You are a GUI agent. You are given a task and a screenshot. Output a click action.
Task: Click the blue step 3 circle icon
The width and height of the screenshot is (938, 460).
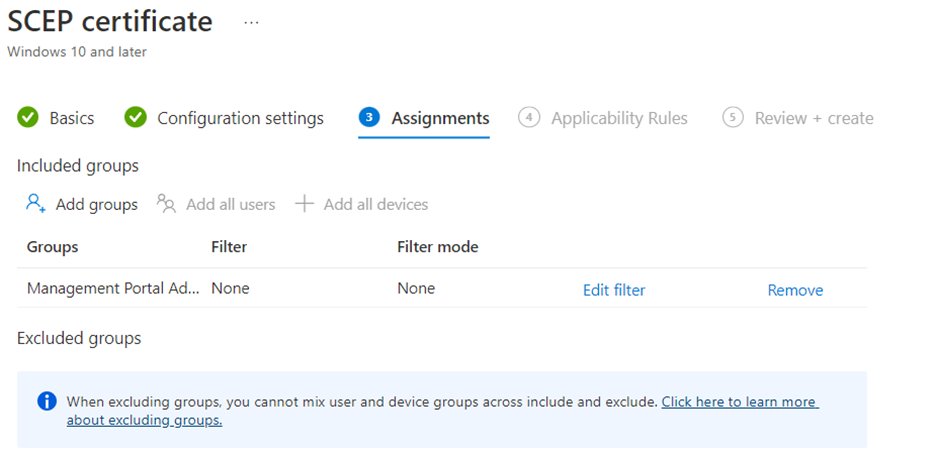pos(369,118)
